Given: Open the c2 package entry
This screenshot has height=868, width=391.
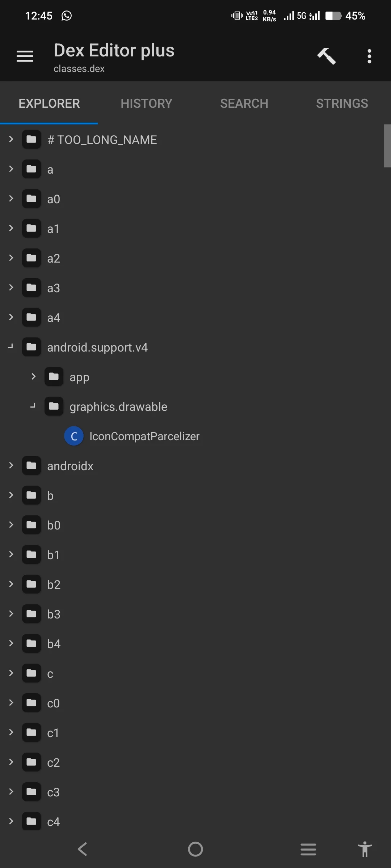Looking at the screenshot, I should pyautogui.click(x=53, y=762).
